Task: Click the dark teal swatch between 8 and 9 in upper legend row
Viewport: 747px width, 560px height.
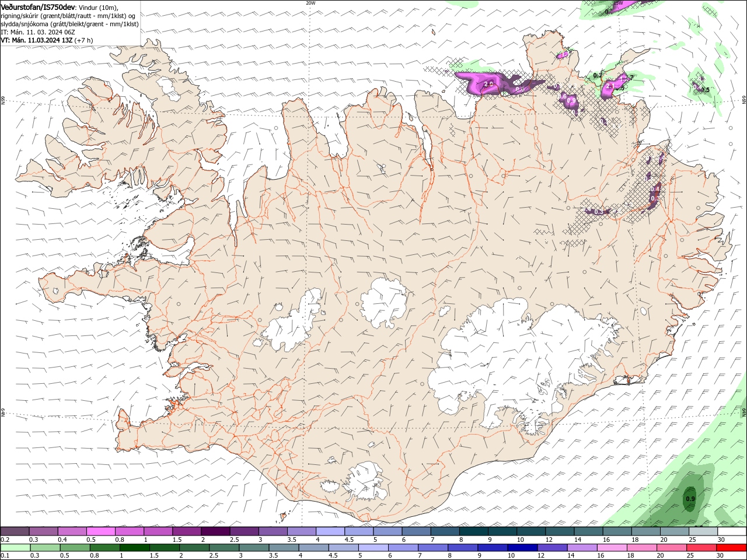Action: 474,531
